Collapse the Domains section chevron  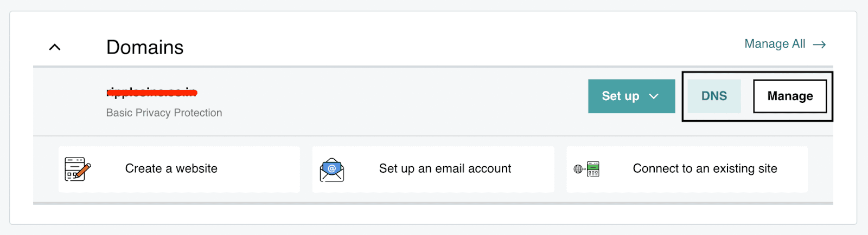click(55, 47)
